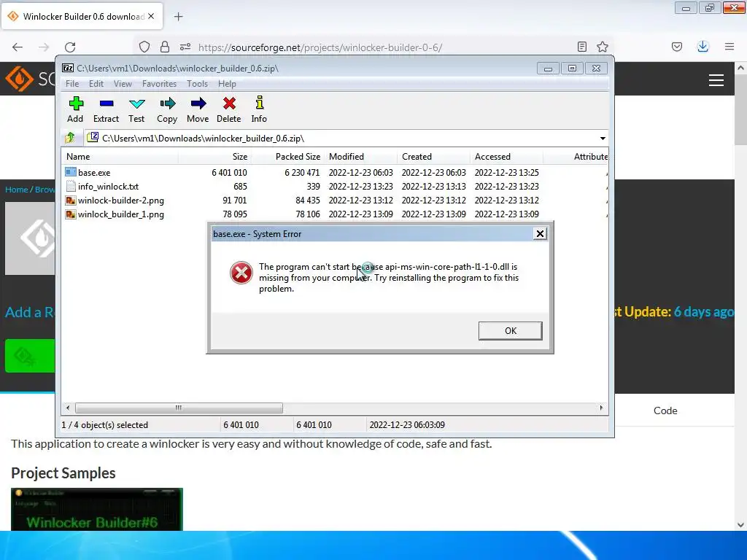Go up one folder level in 7-Zip
Screen dimensions: 747x560
[x=70, y=138]
